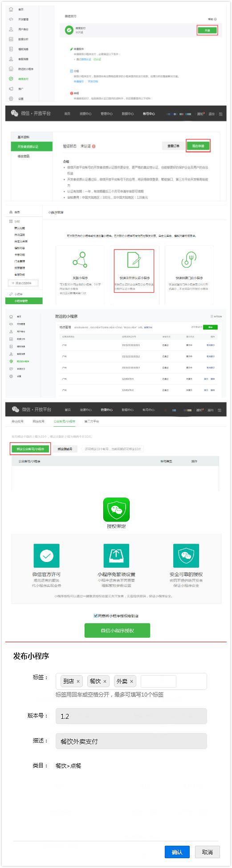This screenshot has height=868, width=232.
Task: Click the 授权绑定 green shield logo
Action: tap(116, 509)
